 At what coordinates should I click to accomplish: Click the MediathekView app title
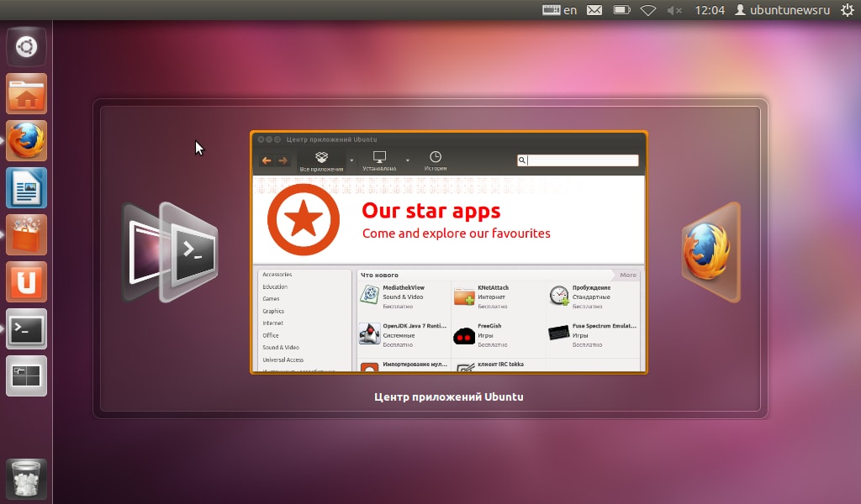click(x=404, y=287)
